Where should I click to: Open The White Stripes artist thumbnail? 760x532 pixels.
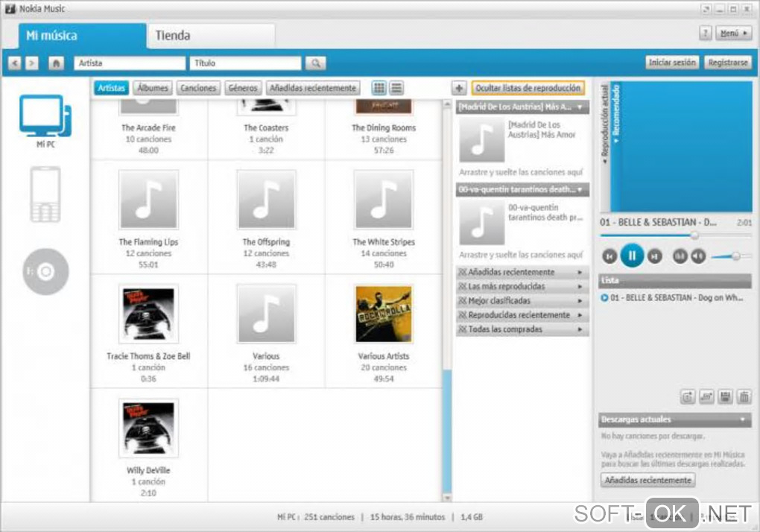[x=384, y=200]
